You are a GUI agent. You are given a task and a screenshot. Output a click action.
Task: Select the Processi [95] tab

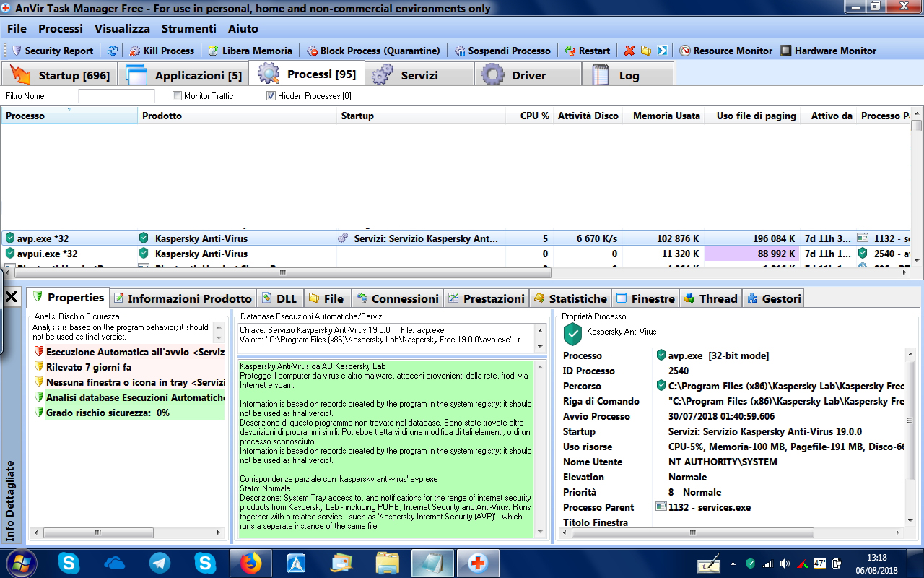coord(307,74)
